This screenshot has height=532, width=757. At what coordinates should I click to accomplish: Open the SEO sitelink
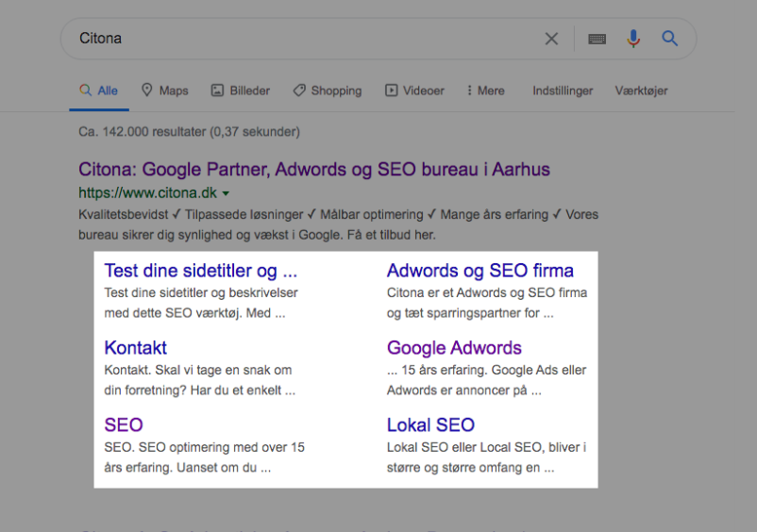tap(124, 424)
